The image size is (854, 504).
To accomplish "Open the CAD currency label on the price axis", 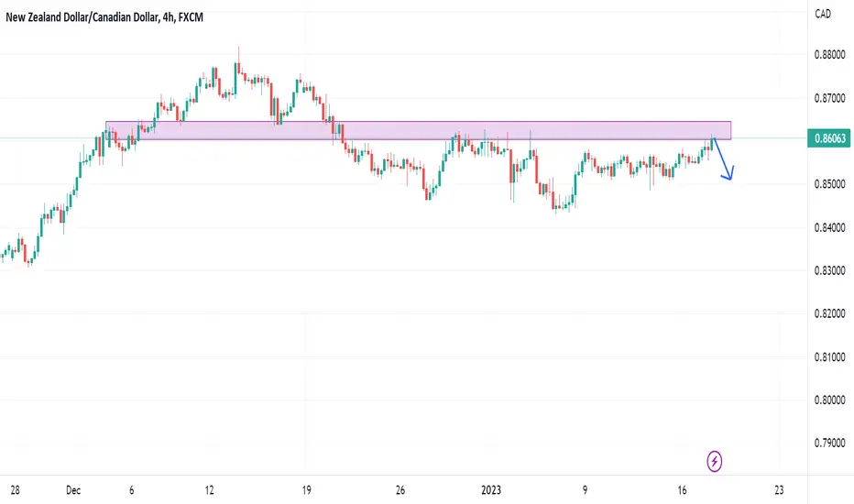I will 823,14.
